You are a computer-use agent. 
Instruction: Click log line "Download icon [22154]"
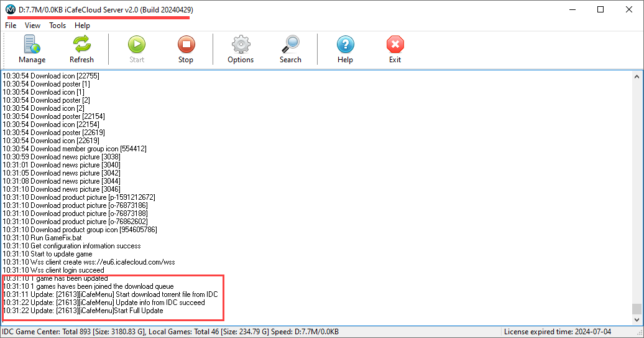(x=51, y=124)
